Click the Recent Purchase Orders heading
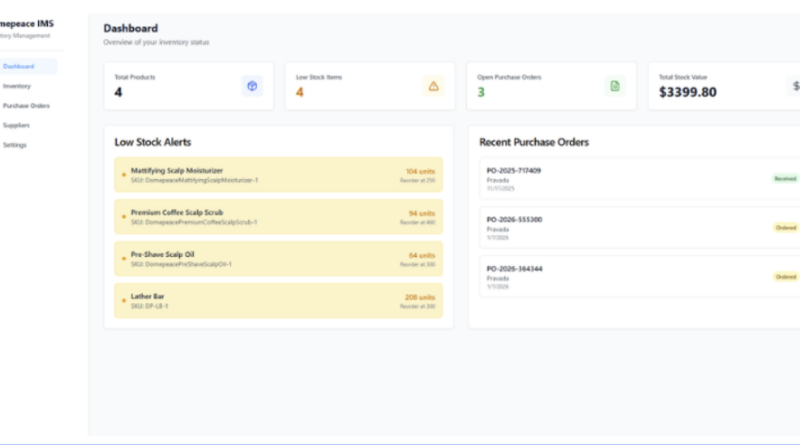Screen dimensions: 800x445 pyautogui.click(x=534, y=142)
